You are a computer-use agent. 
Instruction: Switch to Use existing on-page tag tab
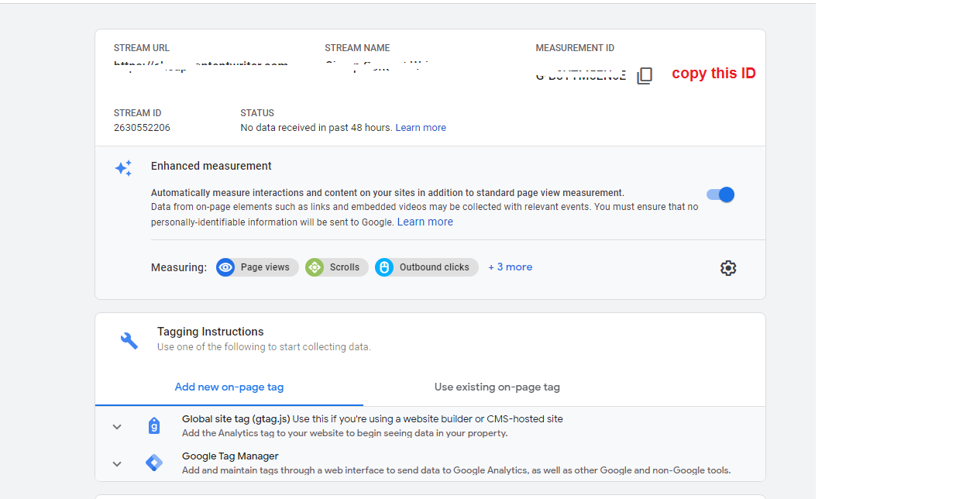(497, 387)
